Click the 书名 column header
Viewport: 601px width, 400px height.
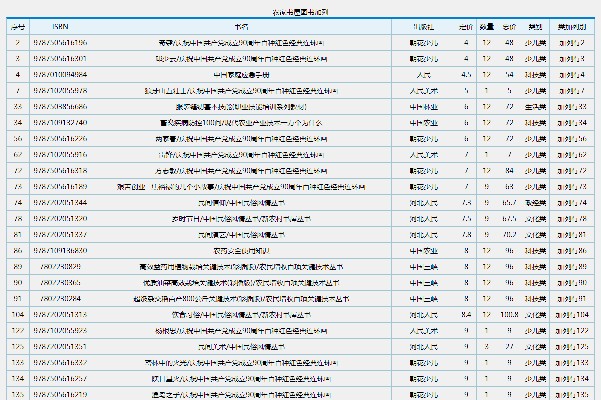tap(241, 27)
